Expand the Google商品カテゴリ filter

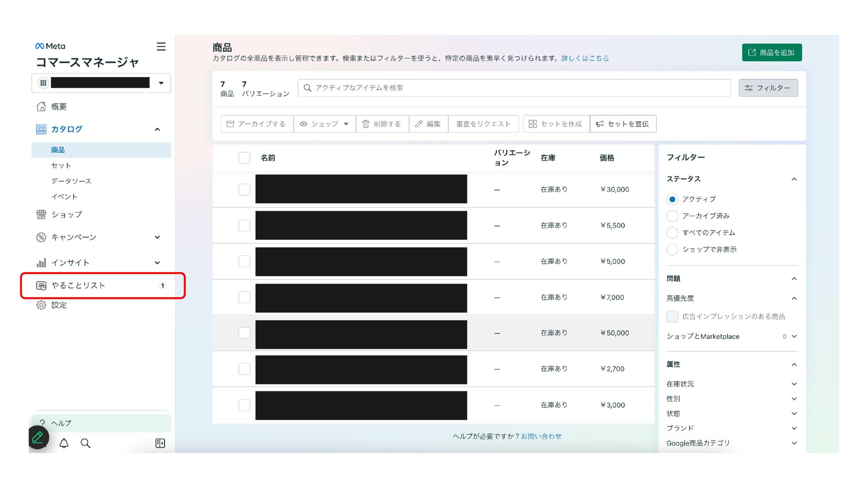coord(794,443)
